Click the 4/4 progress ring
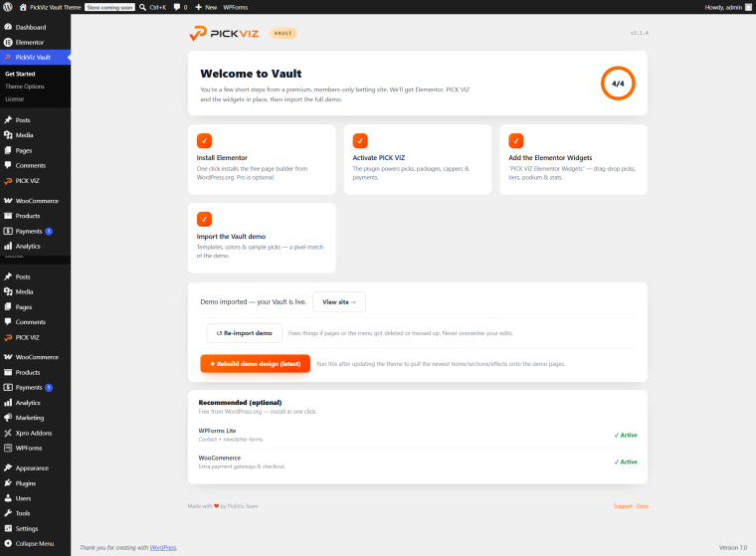Image resolution: width=756 pixels, height=556 pixels. pos(618,84)
